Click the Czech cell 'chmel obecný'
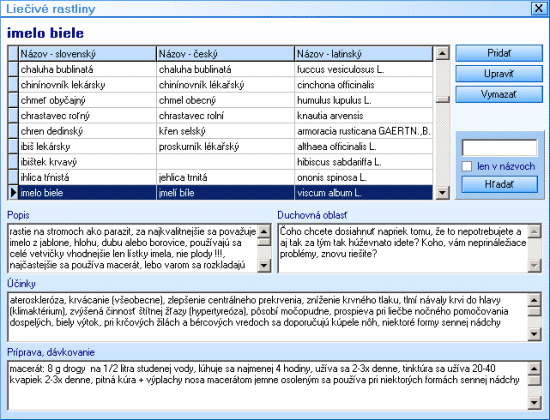Viewport: 550px width, 420px height. pyautogui.click(x=226, y=100)
